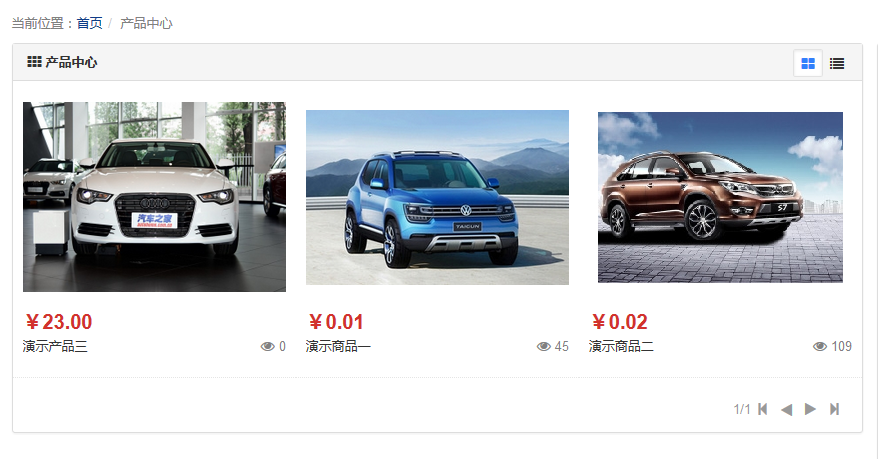Click the 产品中心 panel heading
Image resolution: width=878 pixels, height=459 pixels.
point(71,62)
